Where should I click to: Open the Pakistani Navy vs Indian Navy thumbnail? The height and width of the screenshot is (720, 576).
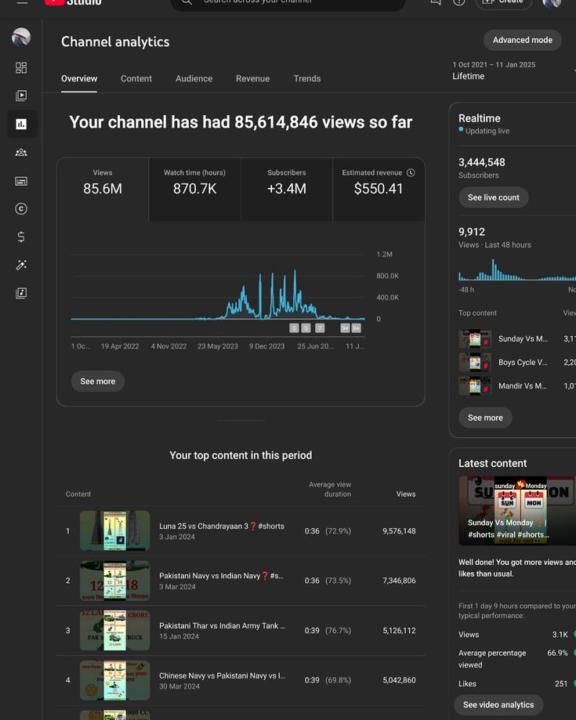(x=115, y=580)
